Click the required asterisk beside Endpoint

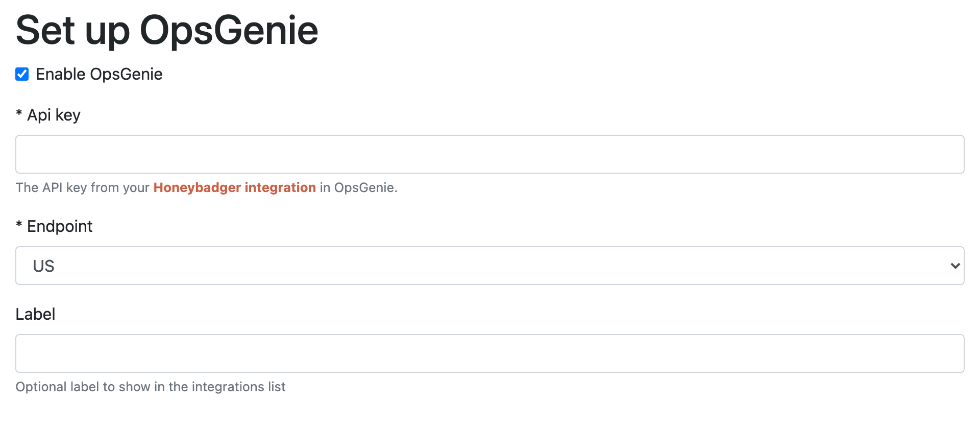pos(19,225)
